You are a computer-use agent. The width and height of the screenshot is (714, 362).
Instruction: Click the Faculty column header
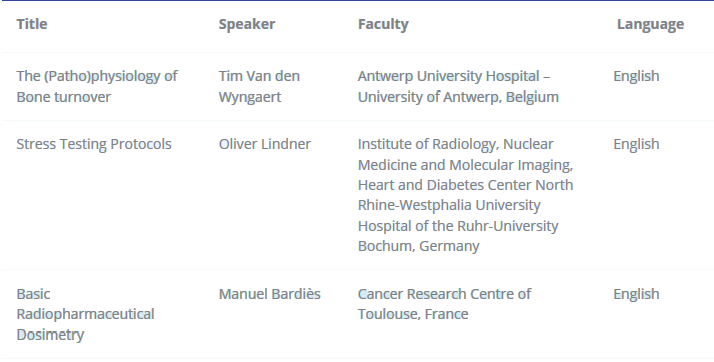[383, 24]
